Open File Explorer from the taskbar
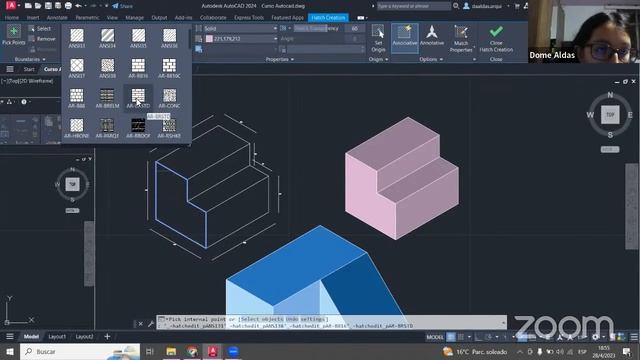640x360 pixels. [x=171, y=351]
